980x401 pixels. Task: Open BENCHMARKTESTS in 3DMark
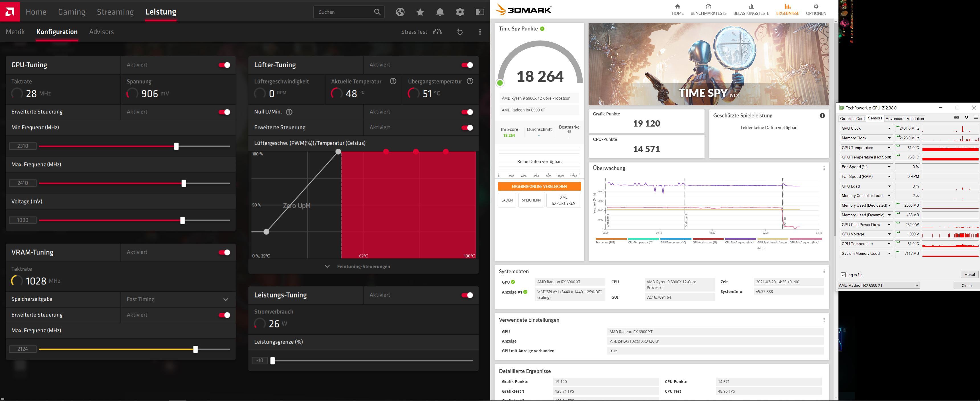709,10
